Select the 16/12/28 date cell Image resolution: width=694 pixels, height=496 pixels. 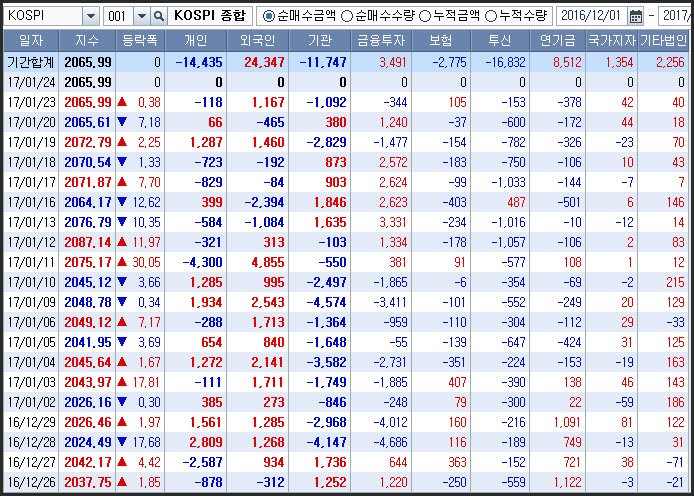[31, 442]
